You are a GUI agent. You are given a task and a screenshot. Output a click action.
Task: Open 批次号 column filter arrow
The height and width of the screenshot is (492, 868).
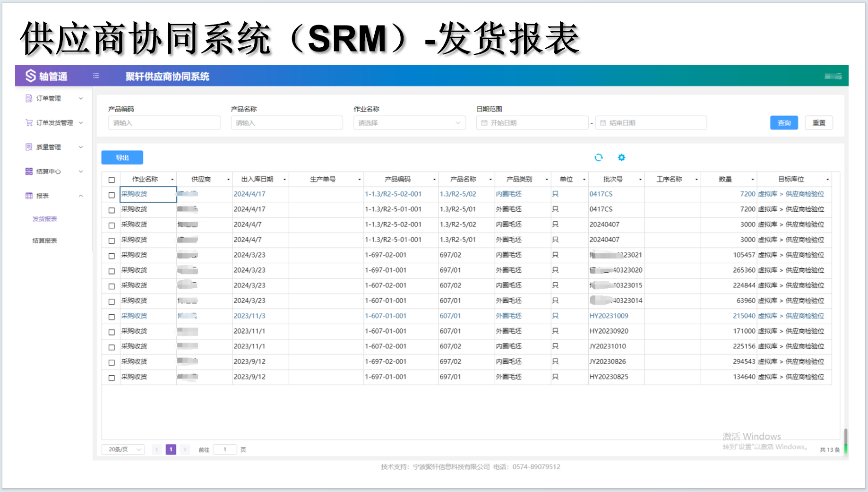click(640, 180)
